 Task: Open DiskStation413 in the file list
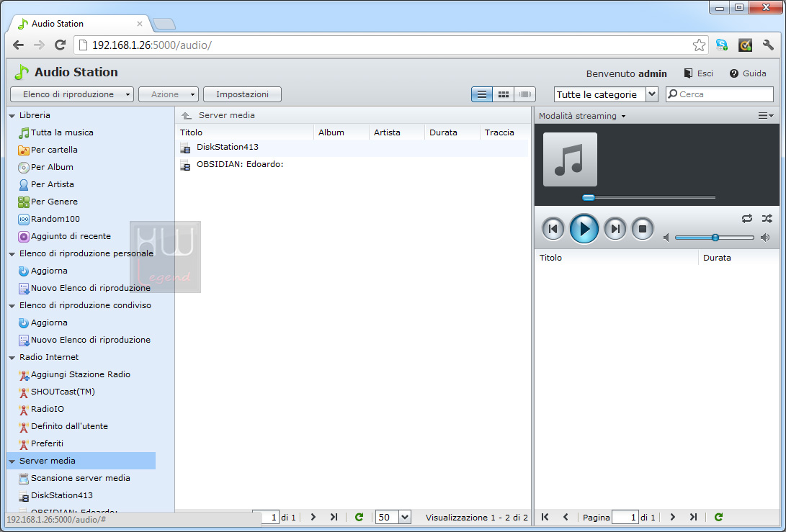(x=353, y=148)
